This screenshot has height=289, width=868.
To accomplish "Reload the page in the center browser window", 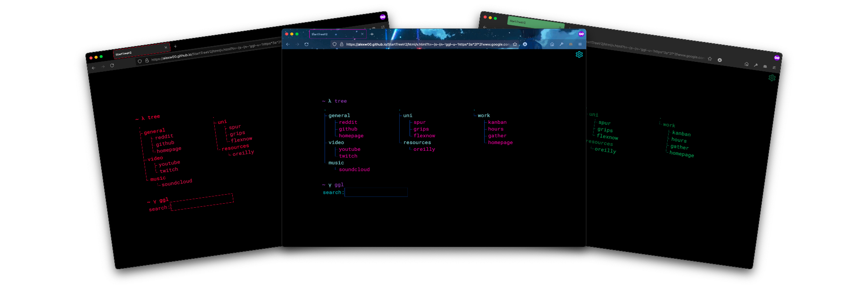I will (x=307, y=44).
